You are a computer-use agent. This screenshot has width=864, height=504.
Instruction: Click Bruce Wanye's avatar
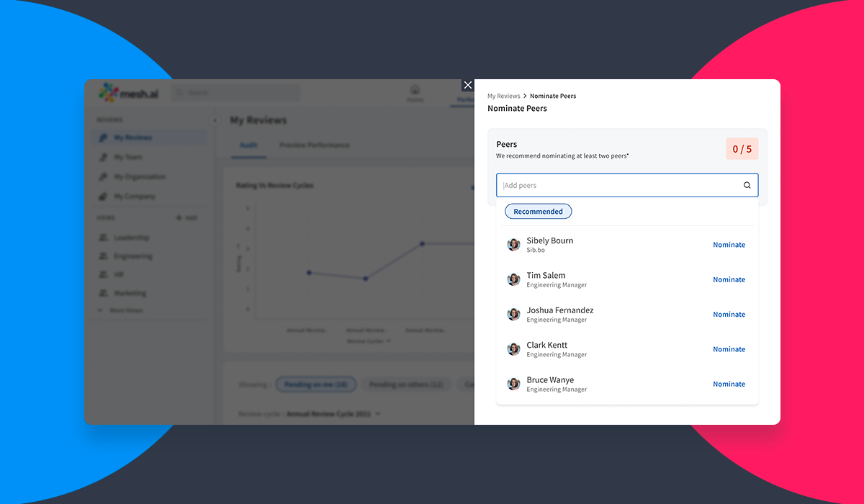coord(513,384)
